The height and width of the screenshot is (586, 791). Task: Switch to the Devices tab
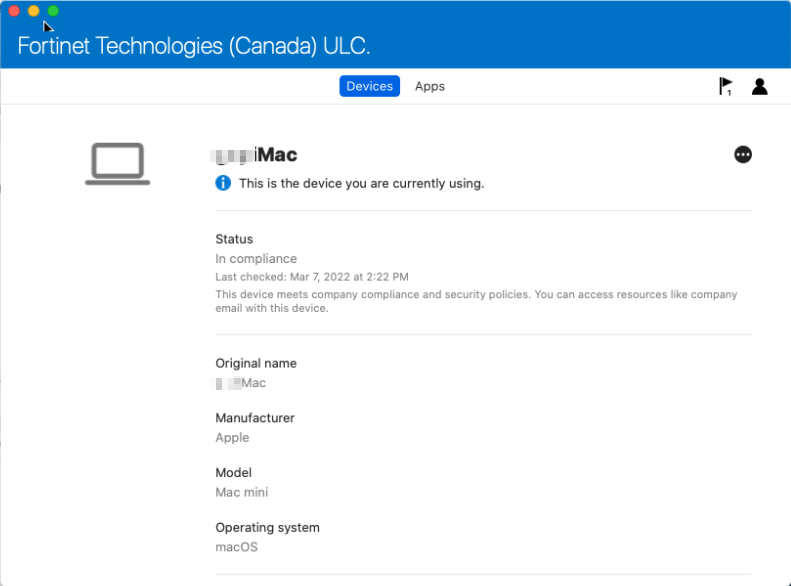[x=369, y=86]
